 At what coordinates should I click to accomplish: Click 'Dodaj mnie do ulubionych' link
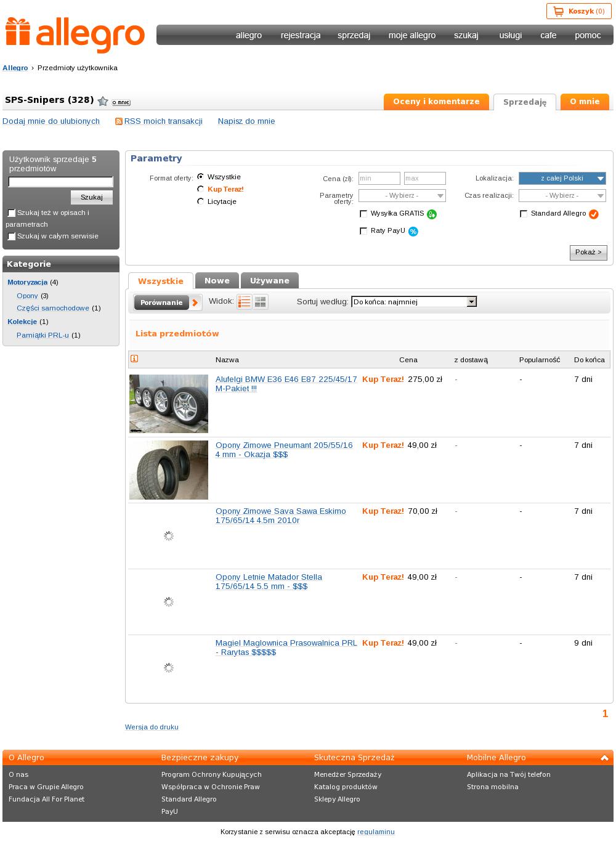click(x=51, y=121)
